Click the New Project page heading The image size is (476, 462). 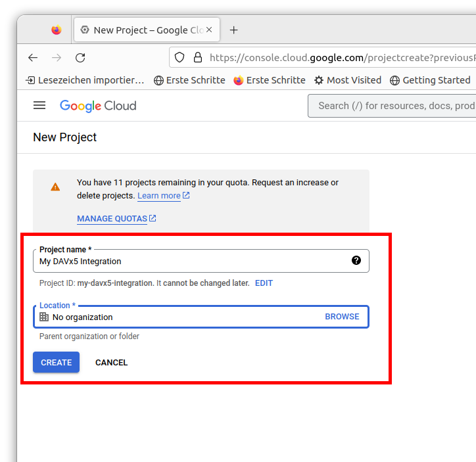(64, 137)
